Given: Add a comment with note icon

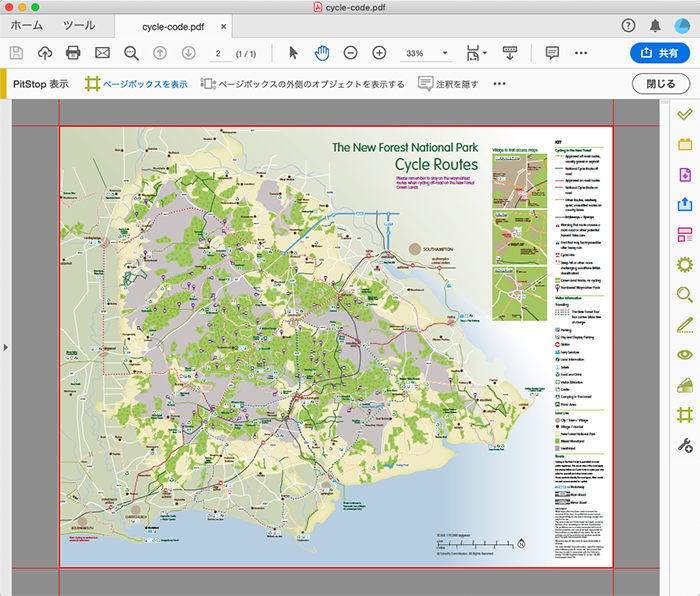Looking at the screenshot, I should tap(552, 53).
